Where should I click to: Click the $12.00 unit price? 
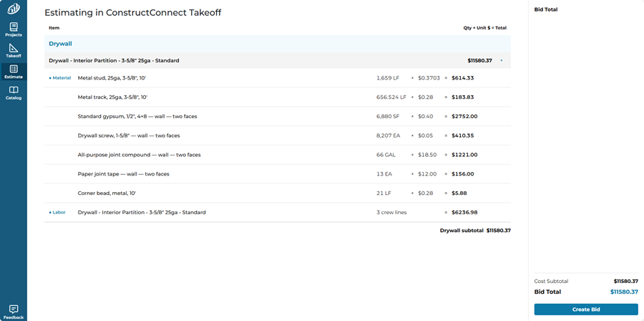(x=427, y=174)
